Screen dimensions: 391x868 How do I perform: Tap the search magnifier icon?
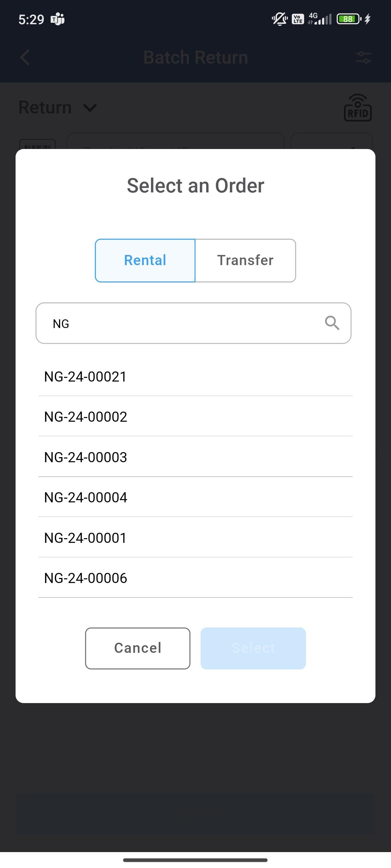332,323
